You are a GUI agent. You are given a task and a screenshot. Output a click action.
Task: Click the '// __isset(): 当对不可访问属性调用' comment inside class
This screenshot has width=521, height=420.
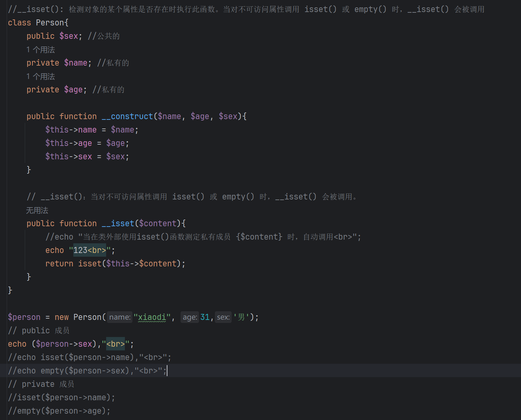pos(192,196)
